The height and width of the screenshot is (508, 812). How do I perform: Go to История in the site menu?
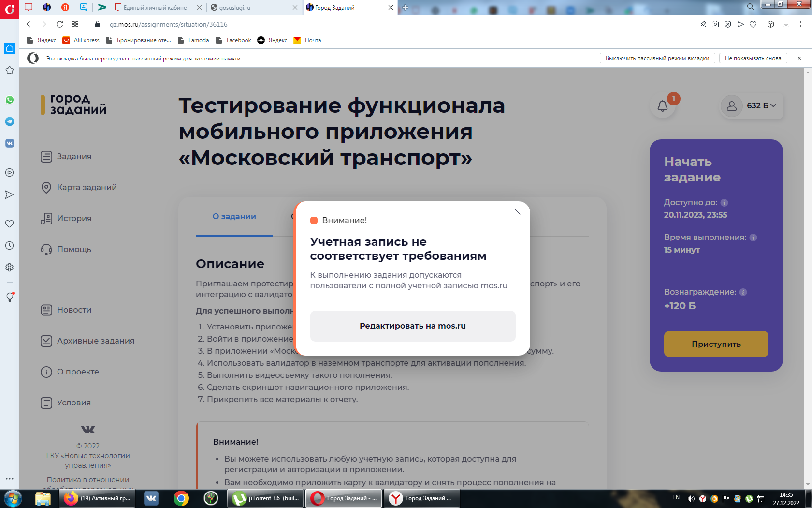pos(66,218)
